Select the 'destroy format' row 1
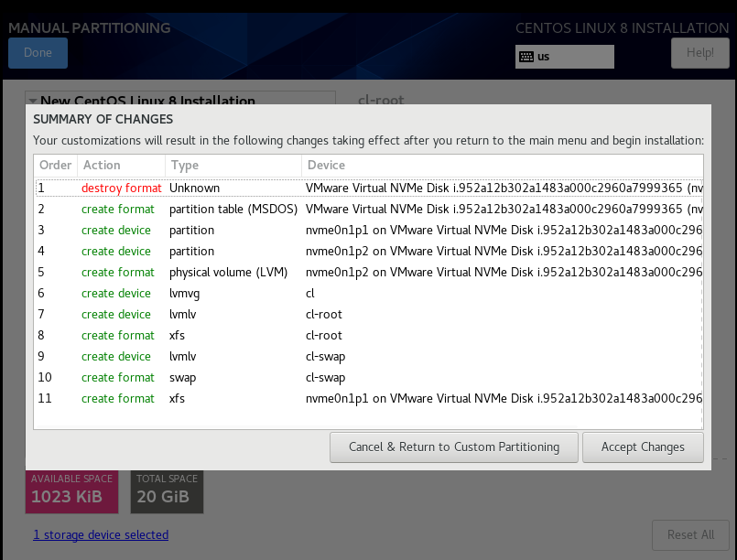The height and width of the screenshot is (560, 737). pos(368,188)
